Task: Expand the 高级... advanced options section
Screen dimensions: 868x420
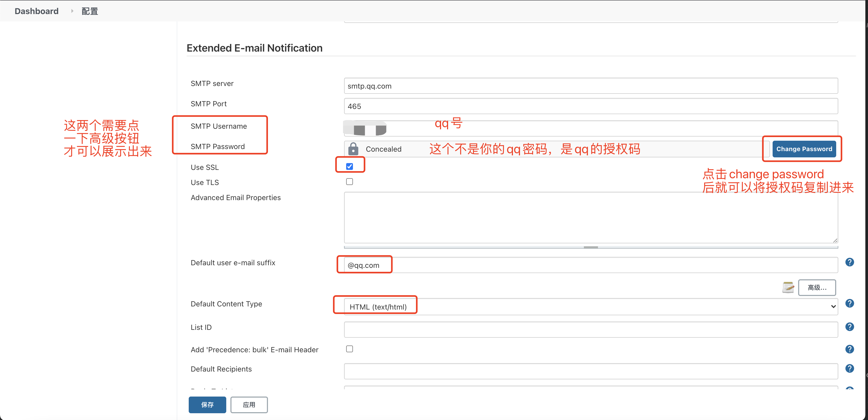Action: click(817, 287)
